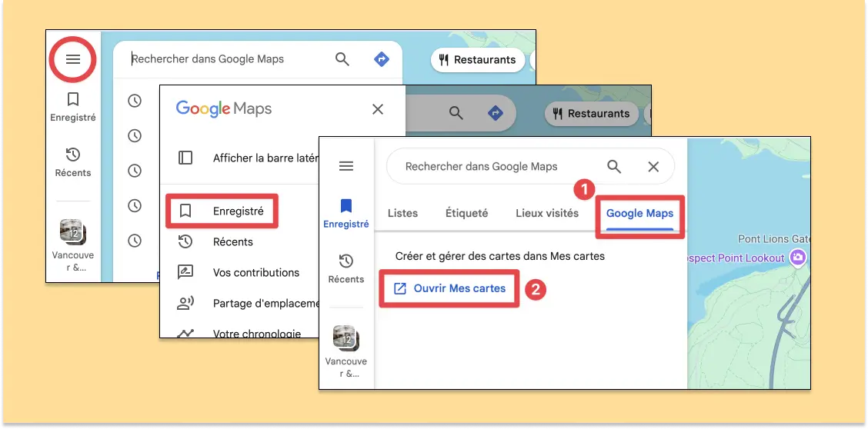
Task: Open Récents in back window sidebar
Action: [x=73, y=162]
